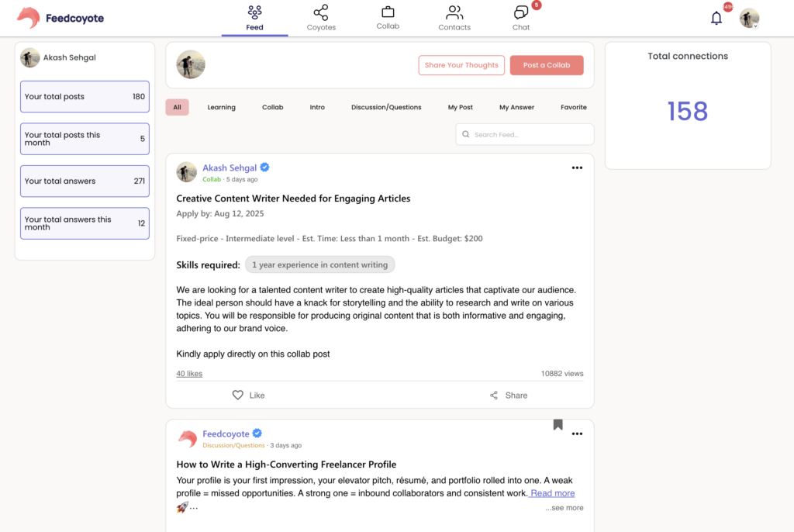Click the skill tag '1 year experience in content writing'

[320, 264]
